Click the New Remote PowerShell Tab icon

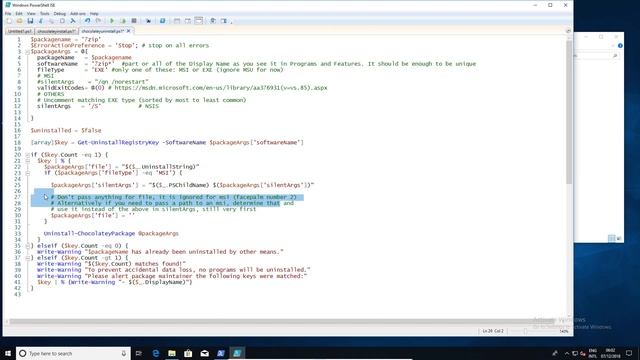(148, 20)
